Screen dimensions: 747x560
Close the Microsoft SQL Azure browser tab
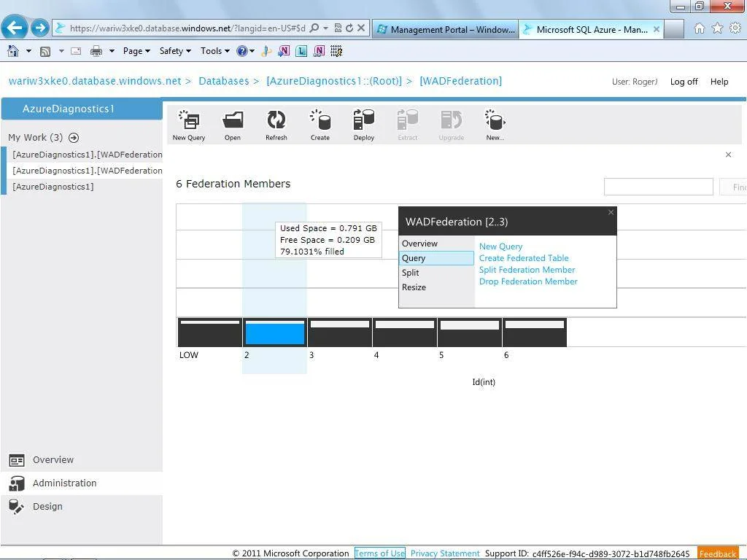pyautogui.click(x=656, y=29)
